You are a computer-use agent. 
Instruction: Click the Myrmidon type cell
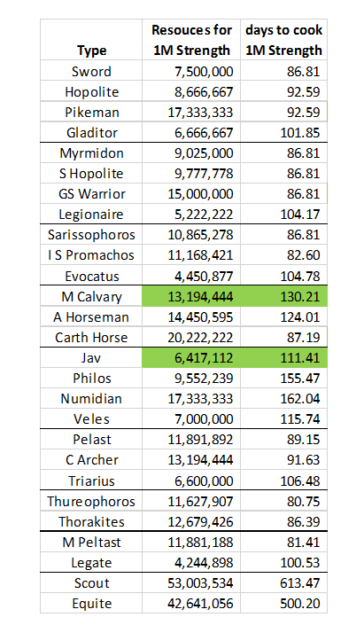[x=91, y=152]
